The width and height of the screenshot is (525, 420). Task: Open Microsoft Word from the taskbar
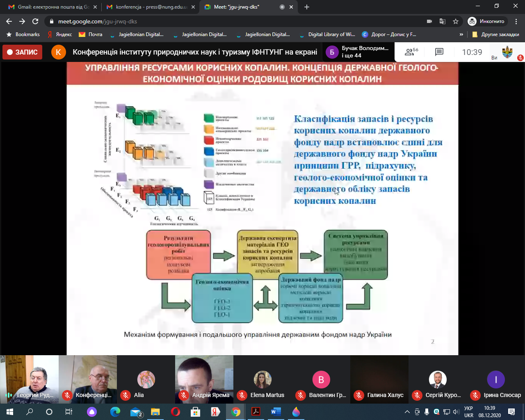tap(276, 412)
